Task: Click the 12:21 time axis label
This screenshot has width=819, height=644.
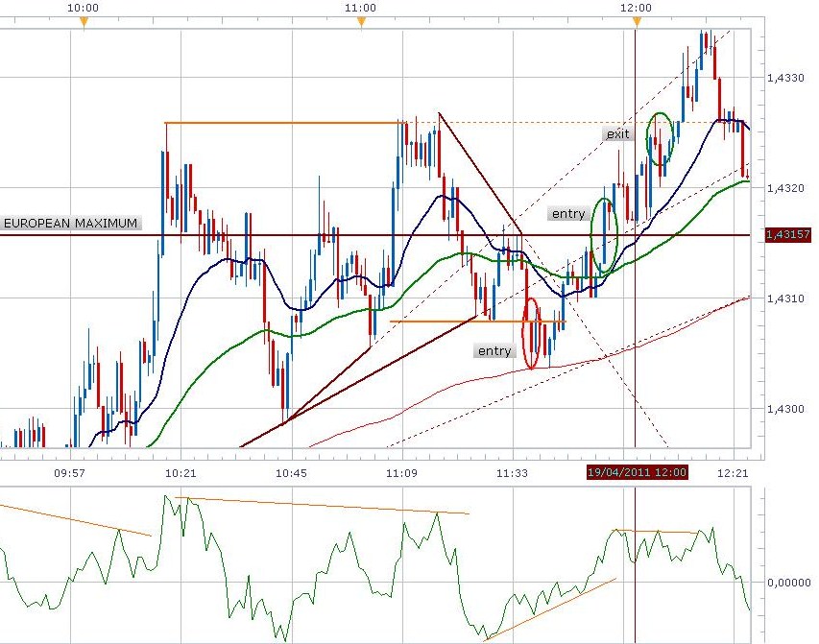Action: (733, 474)
